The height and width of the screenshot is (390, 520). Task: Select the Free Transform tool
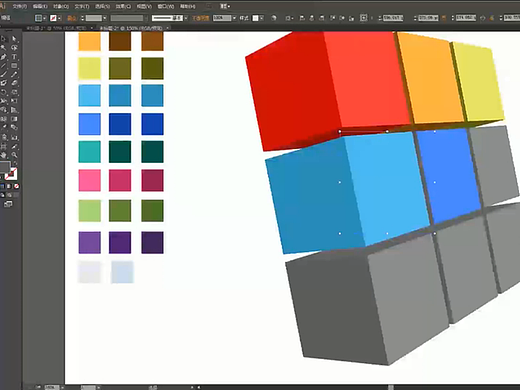pos(14,101)
